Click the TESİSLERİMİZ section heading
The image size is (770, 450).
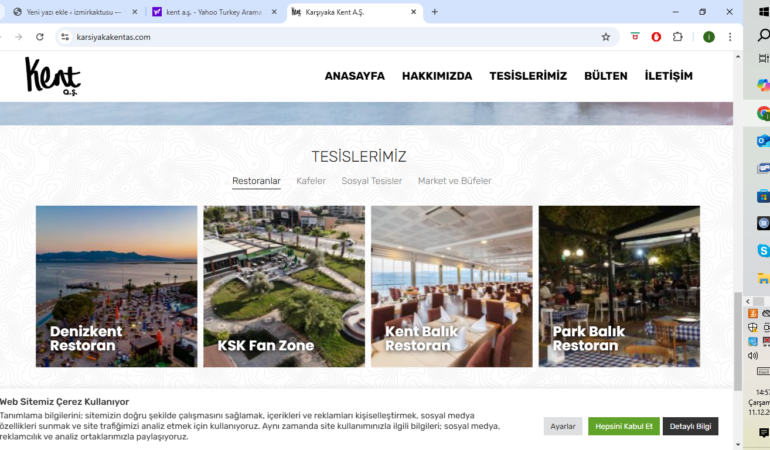click(359, 157)
